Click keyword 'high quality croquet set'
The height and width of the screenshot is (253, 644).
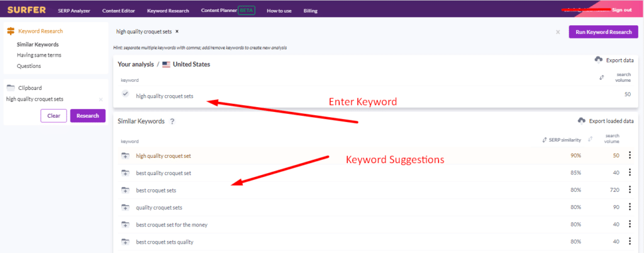[164, 156]
